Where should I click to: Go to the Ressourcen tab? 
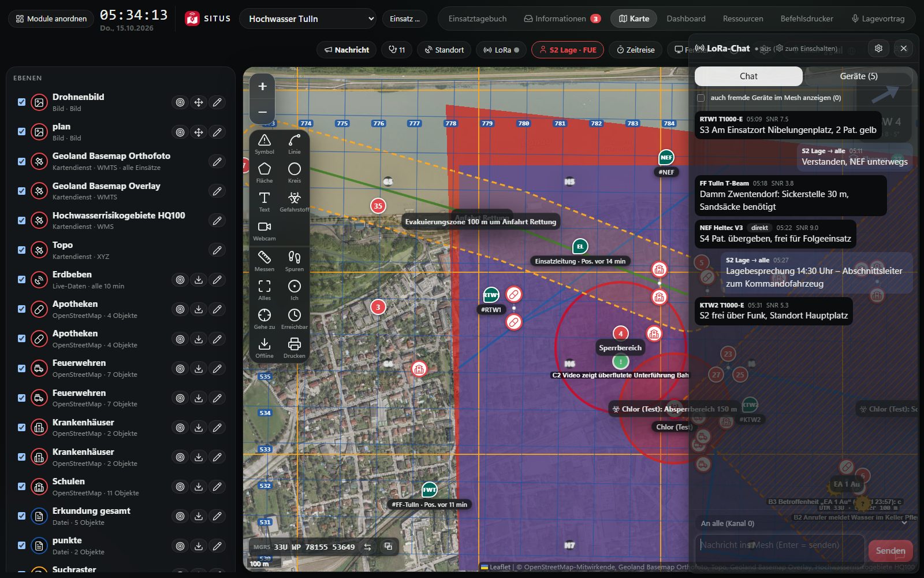click(743, 18)
